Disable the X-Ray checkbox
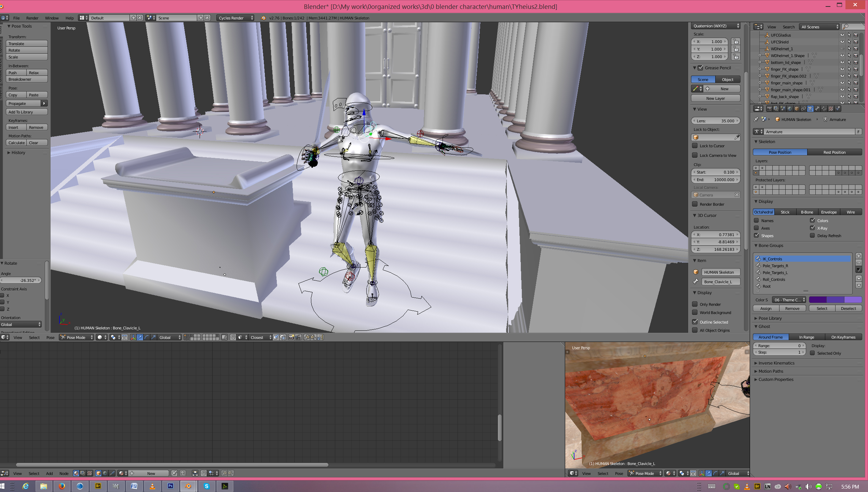The width and height of the screenshot is (868, 492). 812,228
